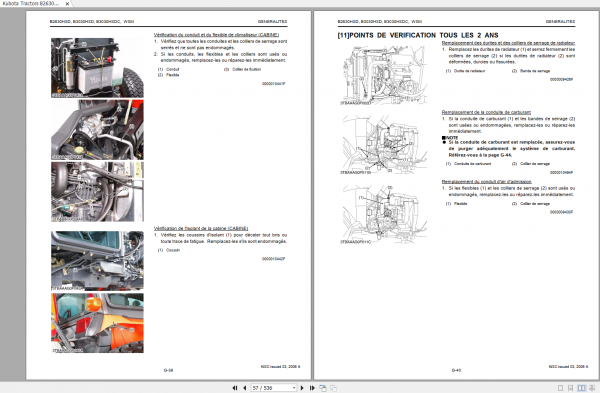600x393 pixels.
Task: Click '(3) Collier de fixation' legend text
Action: (x=243, y=69)
